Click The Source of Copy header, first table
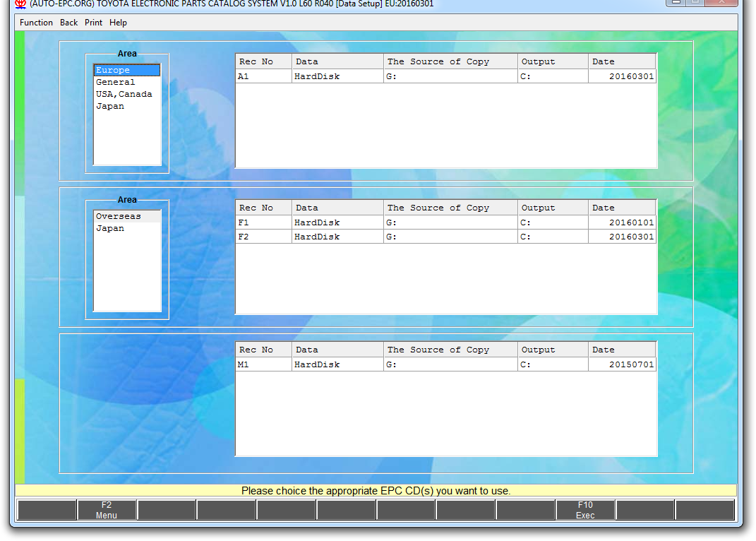The width and height of the screenshot is (756, 541). click(x=451, y=61)
